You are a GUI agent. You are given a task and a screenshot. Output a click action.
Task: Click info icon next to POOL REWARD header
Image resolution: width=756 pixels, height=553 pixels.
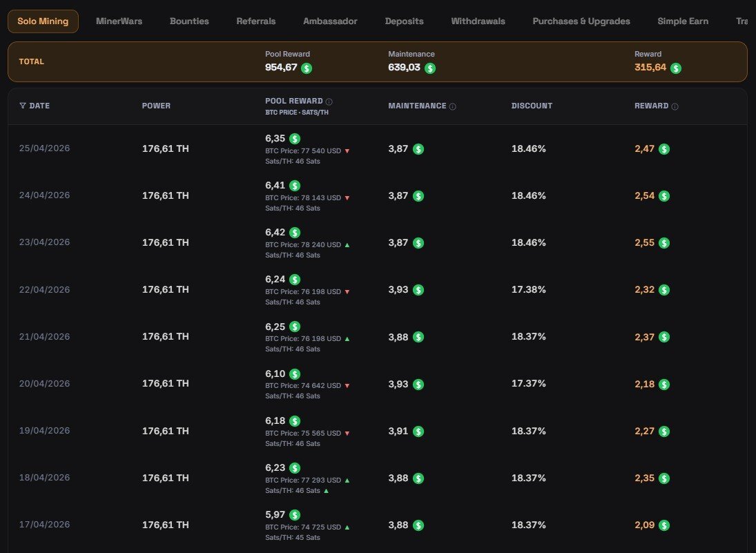coord(329,101)
